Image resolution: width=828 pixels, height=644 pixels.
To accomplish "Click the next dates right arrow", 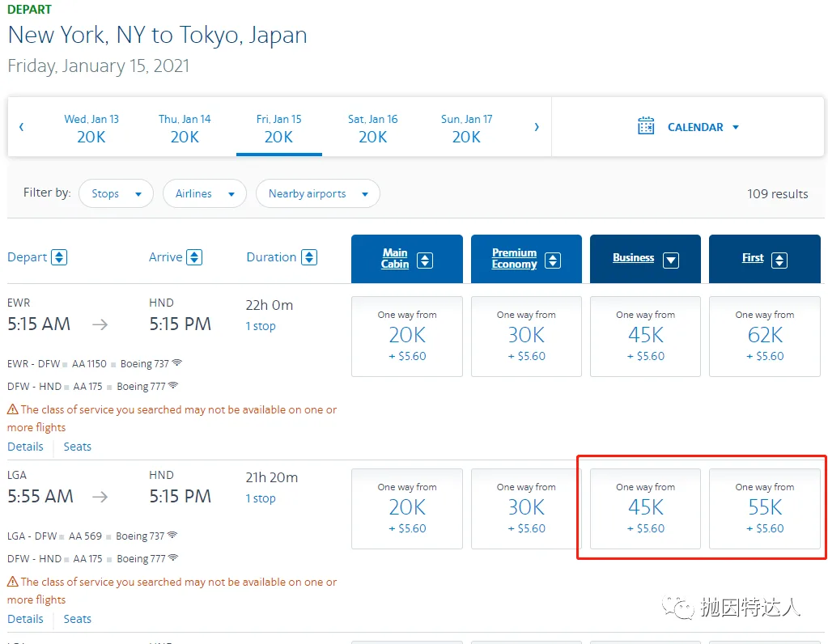I will point(536,127).
